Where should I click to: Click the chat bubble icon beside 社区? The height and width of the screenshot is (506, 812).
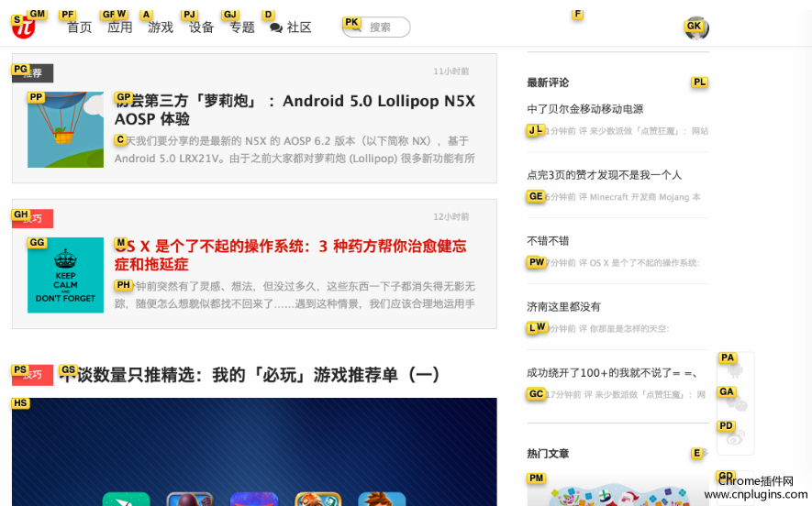tap(276, 27)
